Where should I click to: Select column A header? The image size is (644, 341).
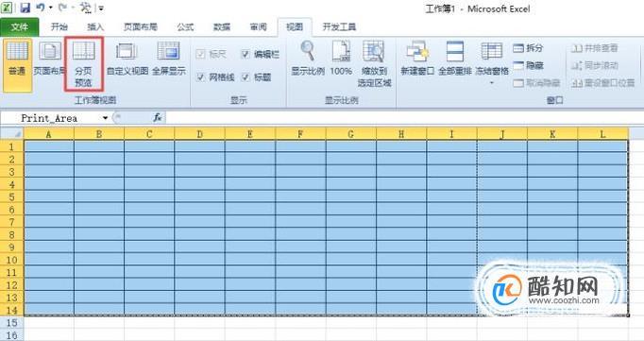[x=49, y=134]
